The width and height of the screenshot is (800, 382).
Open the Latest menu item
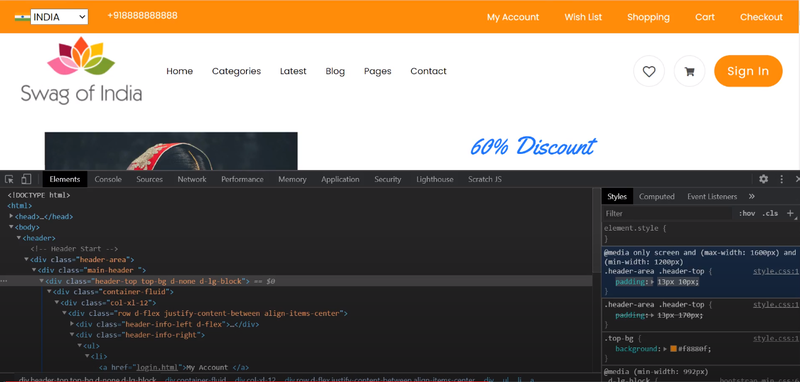[293, 71]
